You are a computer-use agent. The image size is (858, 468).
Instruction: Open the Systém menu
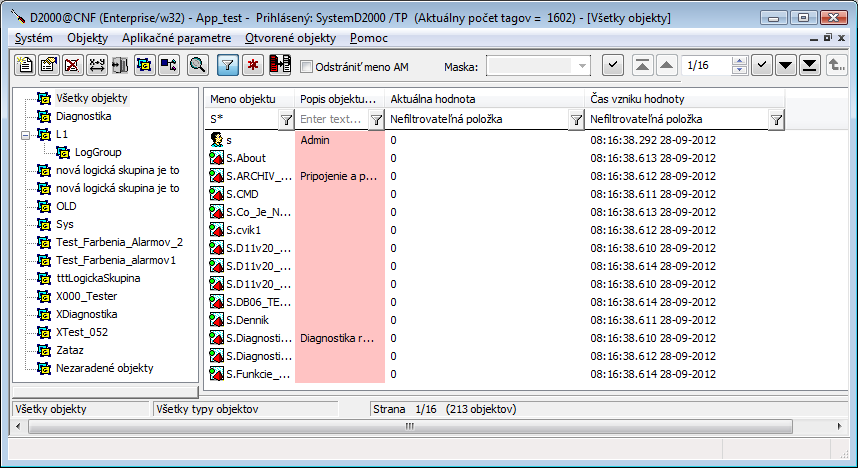(35, 38)
